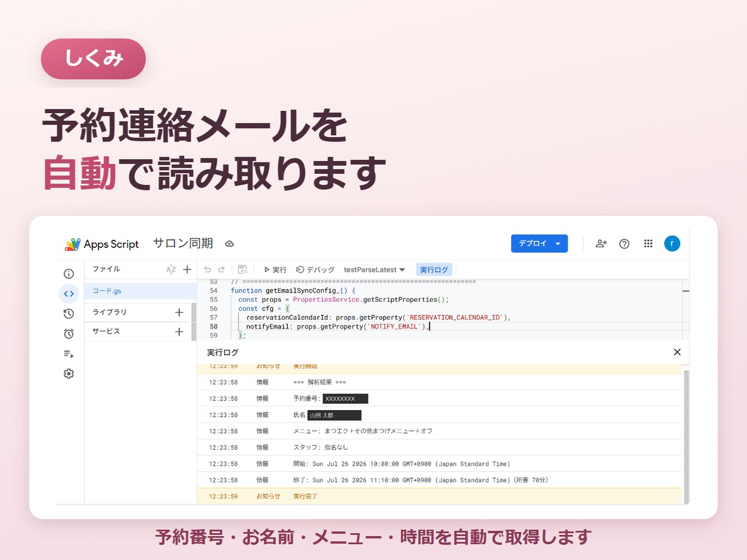This screenshot has height=560, width=747.
Task: Click the 実行完了 notice row
Action: pos(439,496)
